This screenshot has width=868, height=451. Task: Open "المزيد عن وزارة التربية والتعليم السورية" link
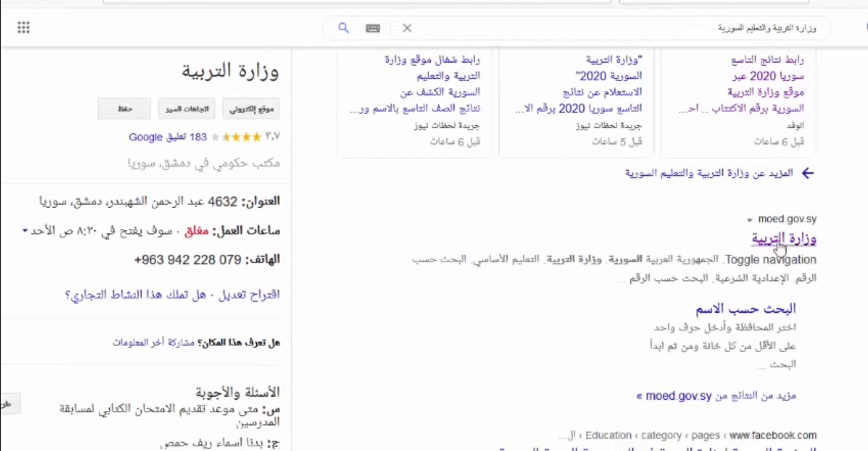(x=709, y=173)
